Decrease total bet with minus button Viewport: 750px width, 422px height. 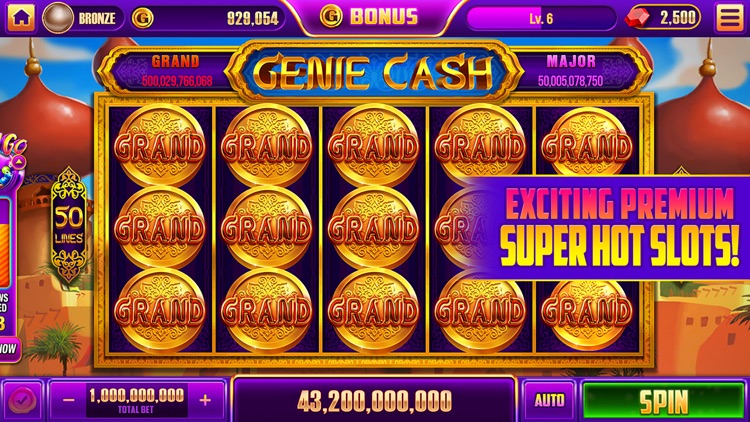(x=69, y=400)
